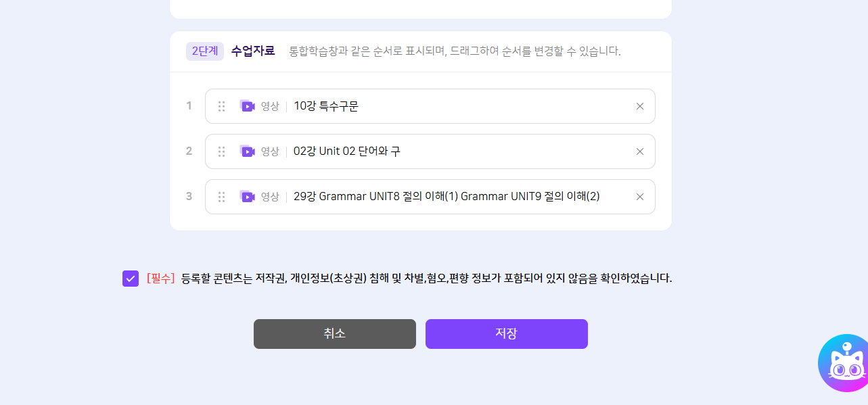Click video icon beside 10강 특수구문

coord(248,106)
